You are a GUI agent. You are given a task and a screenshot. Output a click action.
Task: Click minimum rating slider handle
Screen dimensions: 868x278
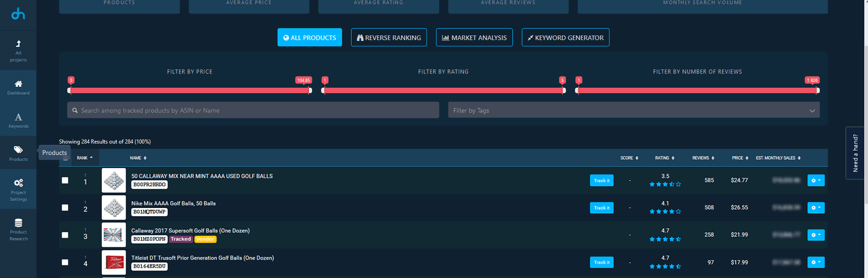[x=323, y=90]
